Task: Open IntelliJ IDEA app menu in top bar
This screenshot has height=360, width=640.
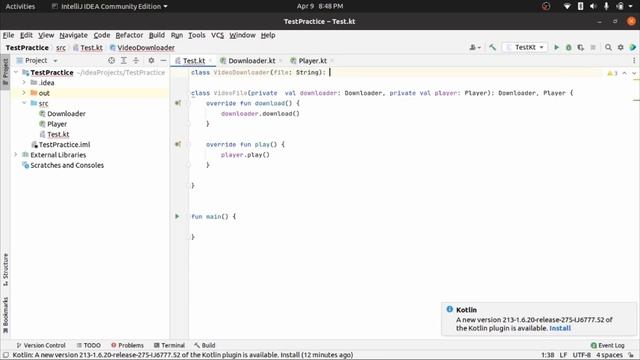Action: (109, 6)
